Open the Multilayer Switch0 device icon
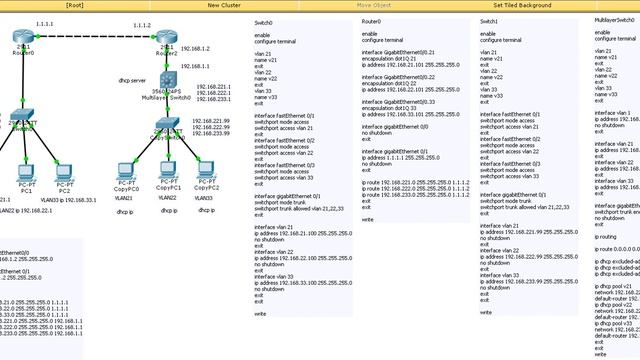 point(168,80)
